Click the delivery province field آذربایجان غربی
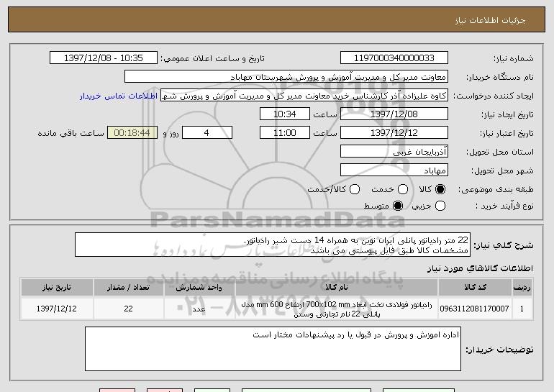 [394, 152]
